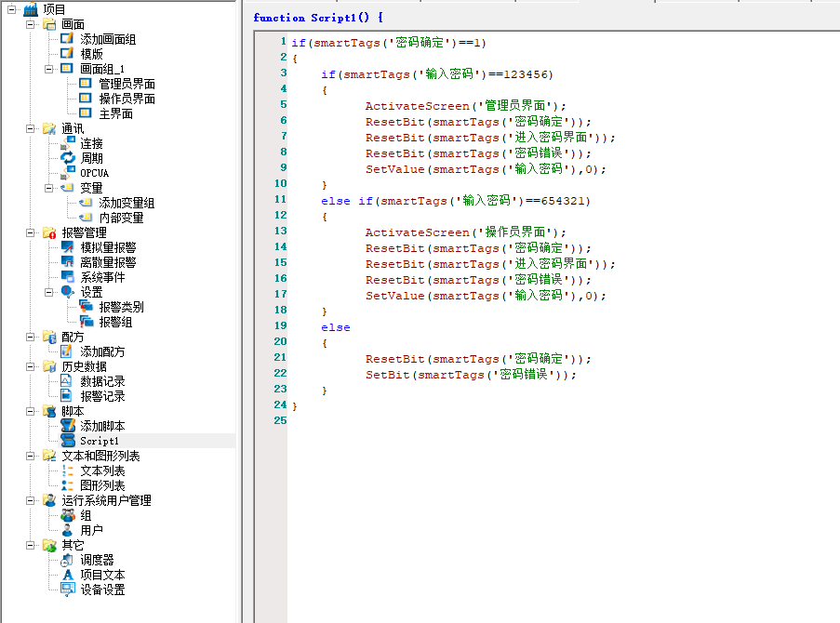Click the 用户 user icon
Image resolution: width=840 pixels, height=623 pixels.
pos(68,530)
